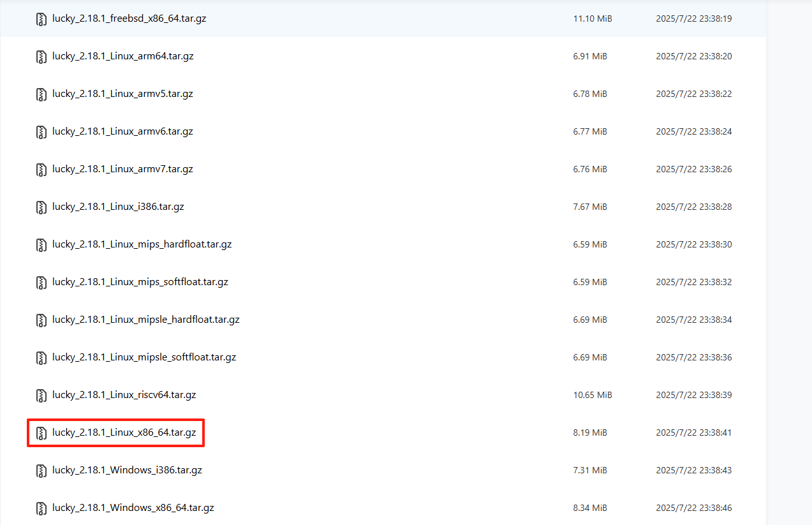Click archive icon beside lucky_2.18.1_Linux_x86_64.tar.gz

point(41,433)
